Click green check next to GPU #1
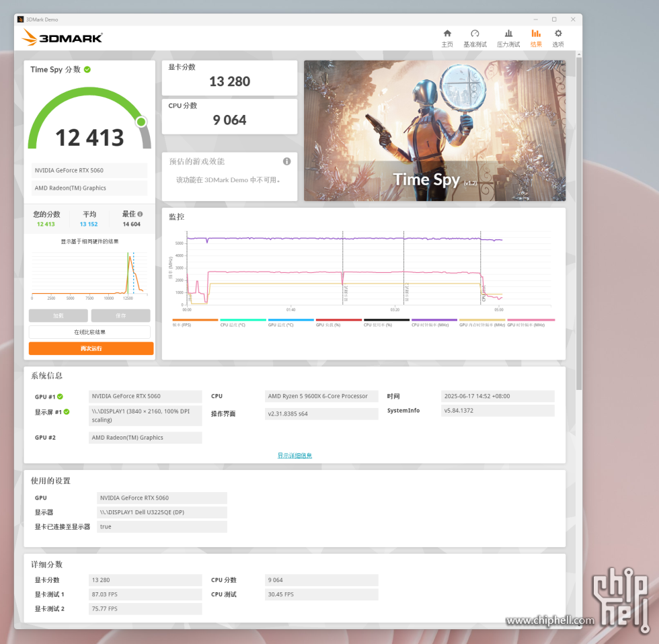 tap(60, 397)
